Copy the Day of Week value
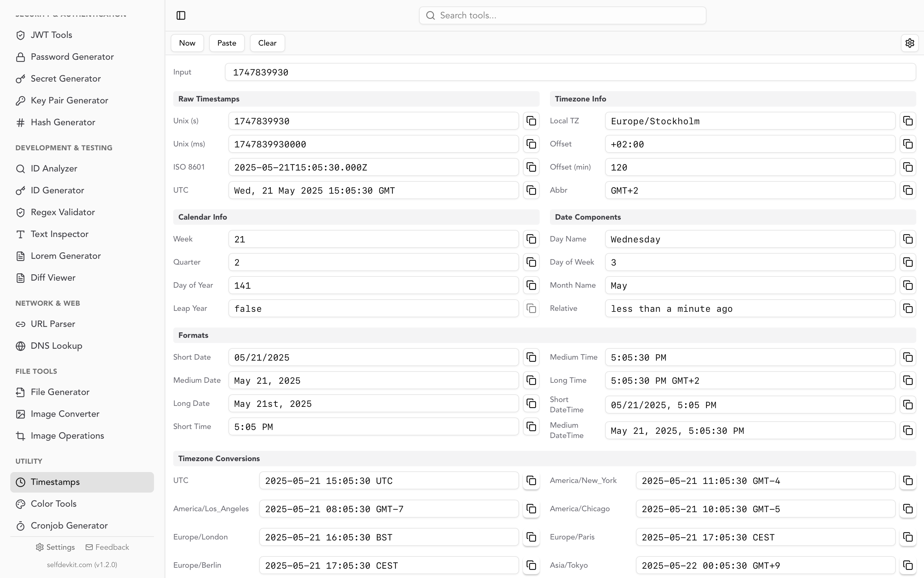Viewport: 924px width, 578px height. 908,262
